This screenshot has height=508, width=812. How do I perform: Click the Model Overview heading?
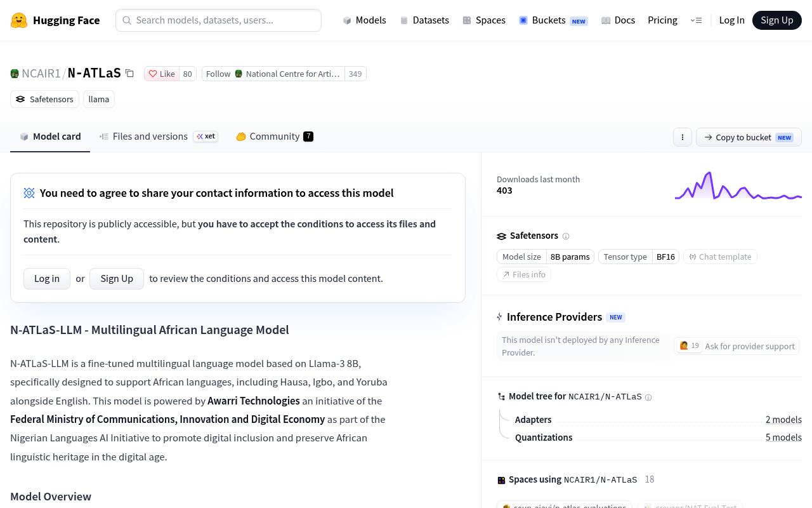(x=51, y=497)
